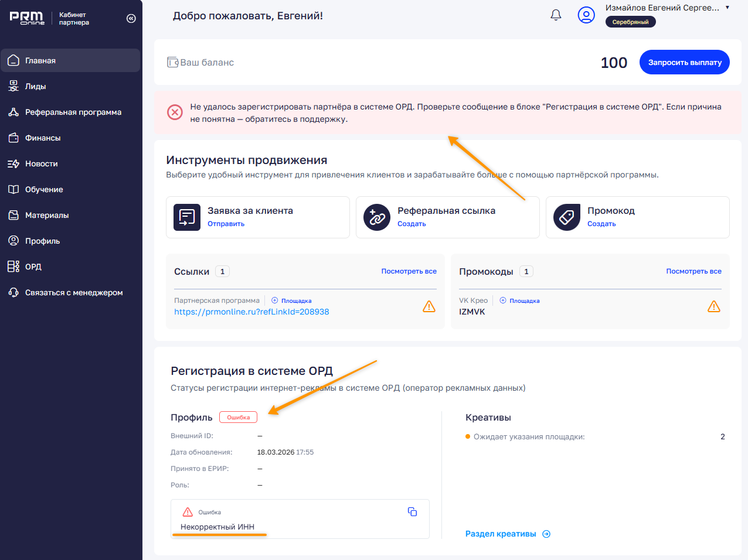
Task: Open the Раздел креативы link
Action: coord(508,534)
